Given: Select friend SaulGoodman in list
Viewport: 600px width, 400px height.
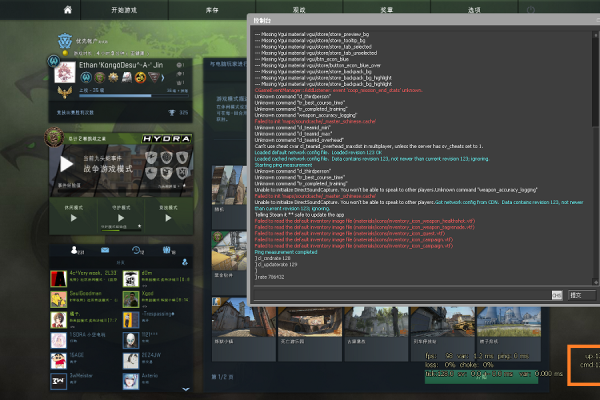Looking at the screenshot, I should (84, 299).
